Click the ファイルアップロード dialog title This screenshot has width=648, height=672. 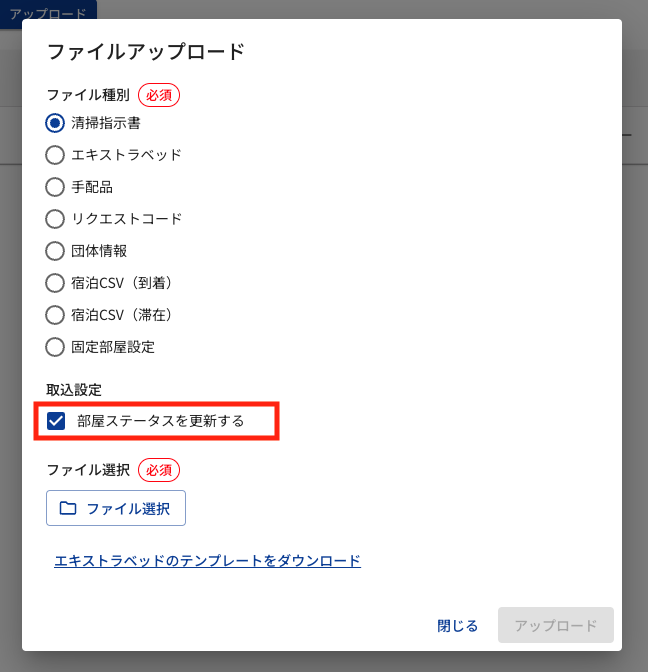coord(146,52)
